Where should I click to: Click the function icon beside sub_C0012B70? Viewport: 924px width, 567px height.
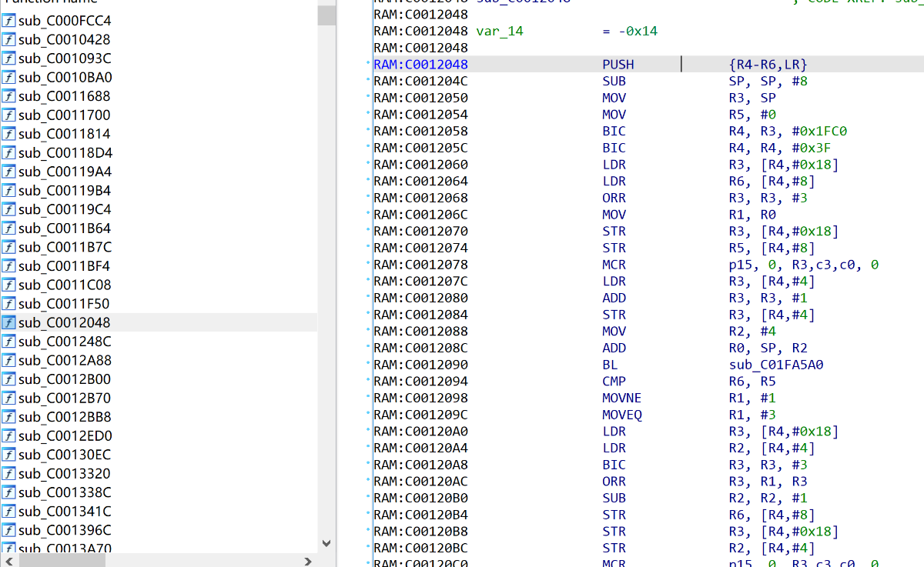tap(8, 398)
